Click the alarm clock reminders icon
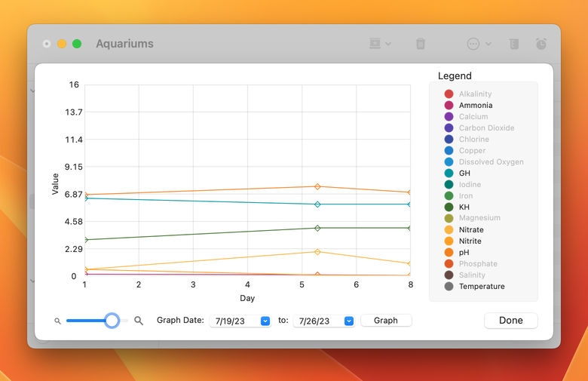 point(541,44)
